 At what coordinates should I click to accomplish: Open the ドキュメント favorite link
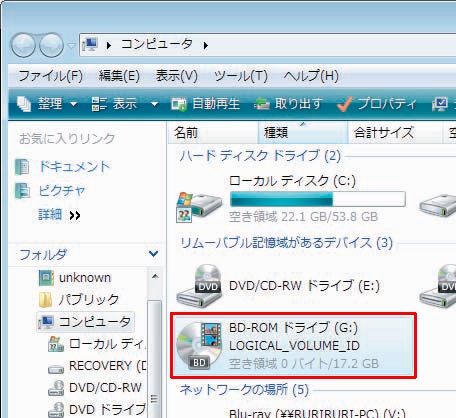75,167
